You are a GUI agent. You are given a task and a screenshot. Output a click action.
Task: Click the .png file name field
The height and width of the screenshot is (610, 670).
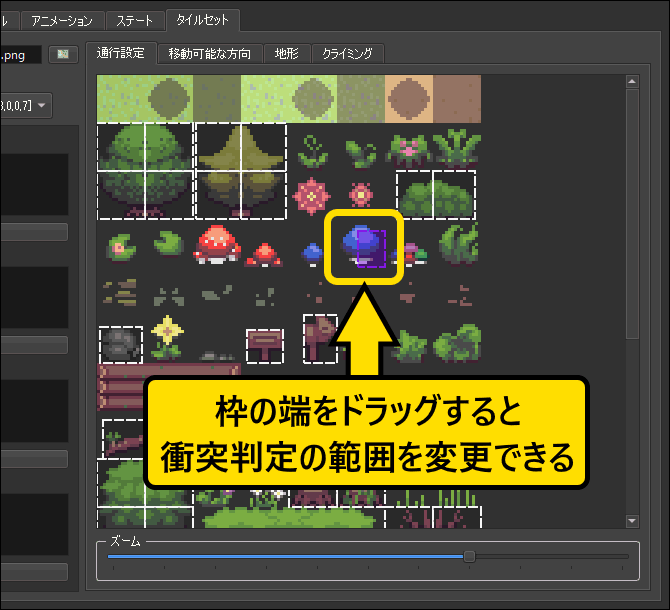point(20,54)
